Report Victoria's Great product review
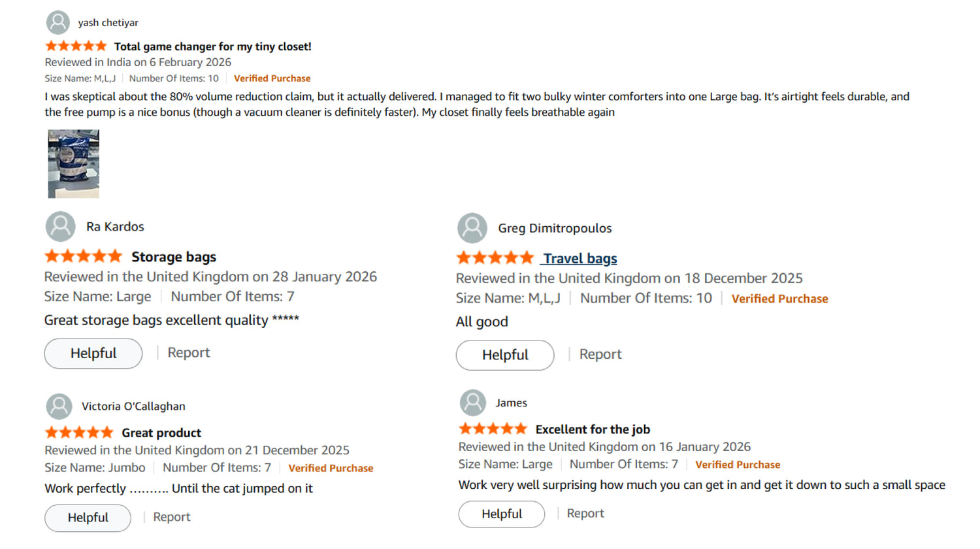Image resolution: width=980 pixels, height=549 pixels. click(172, 517)
